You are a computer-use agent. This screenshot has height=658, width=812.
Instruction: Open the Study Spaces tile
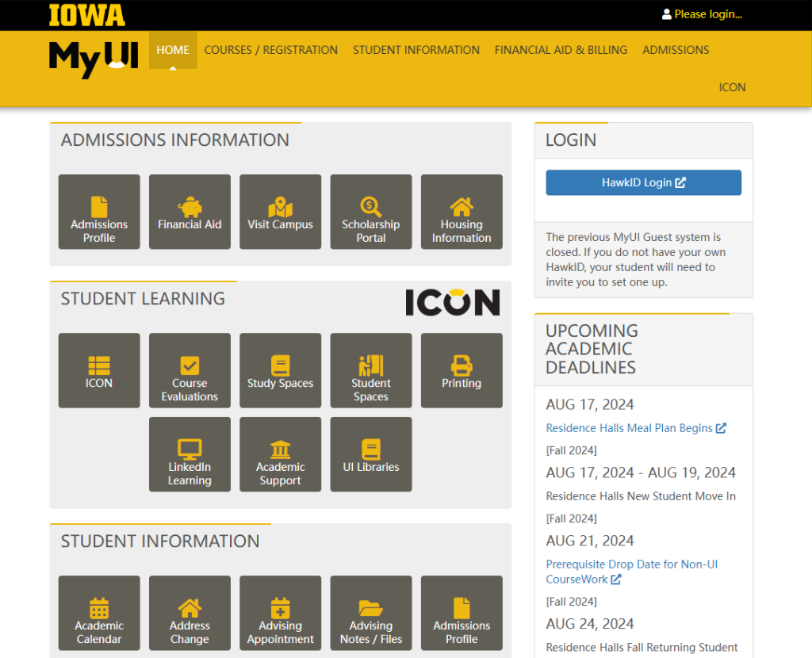tap(280, 370)
